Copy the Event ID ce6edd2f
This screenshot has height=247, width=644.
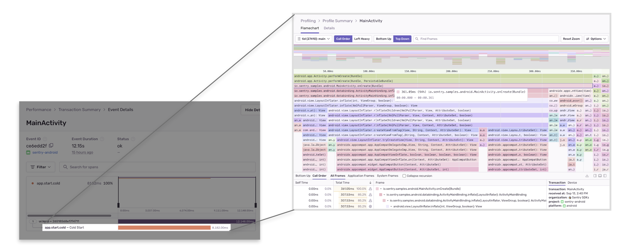coord(51,146)
